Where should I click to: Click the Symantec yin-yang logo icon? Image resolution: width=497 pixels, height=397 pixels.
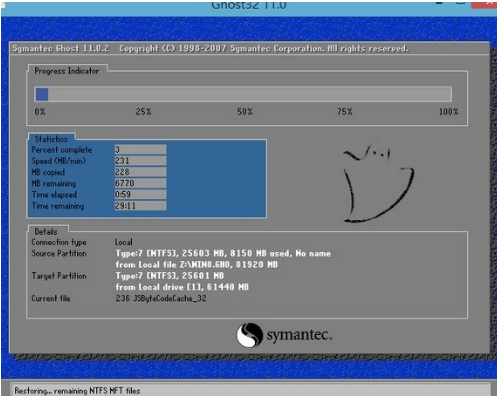pos(249,335)
